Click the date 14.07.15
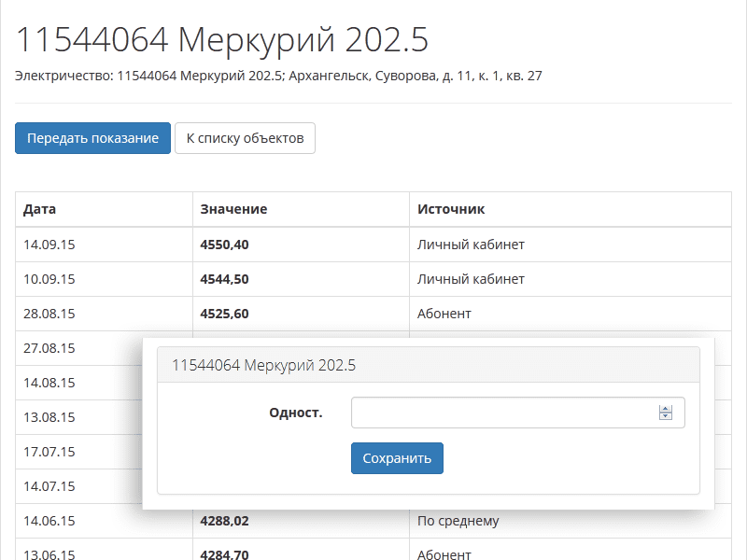Viewport: 747px width, 560px height. pyautogui.click(x=49, y=486)
